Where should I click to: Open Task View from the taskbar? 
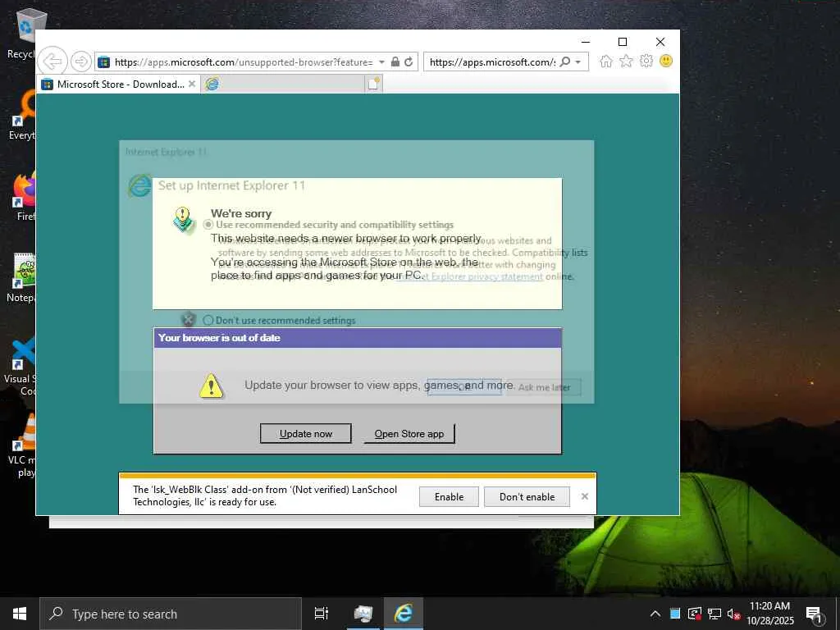coord(322,614)
